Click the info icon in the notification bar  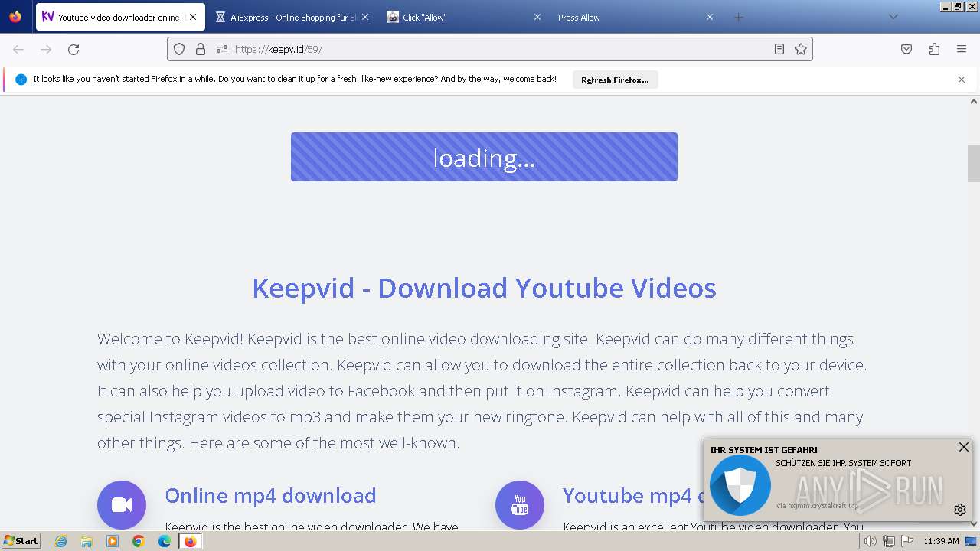(21, 80)
